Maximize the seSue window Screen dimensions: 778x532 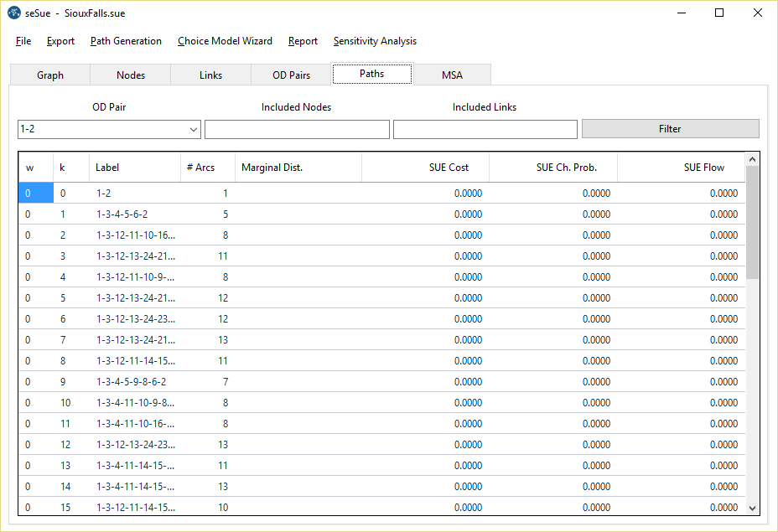[719, 13]
